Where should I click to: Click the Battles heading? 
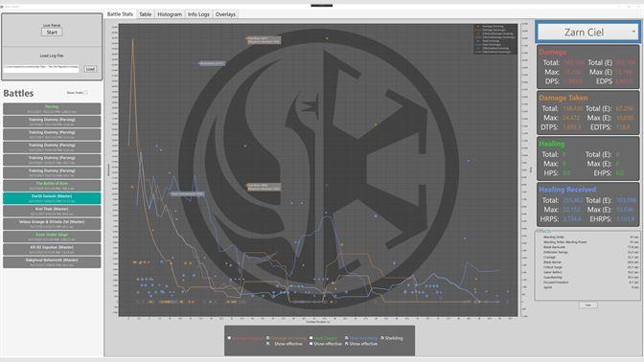(18, 93)
